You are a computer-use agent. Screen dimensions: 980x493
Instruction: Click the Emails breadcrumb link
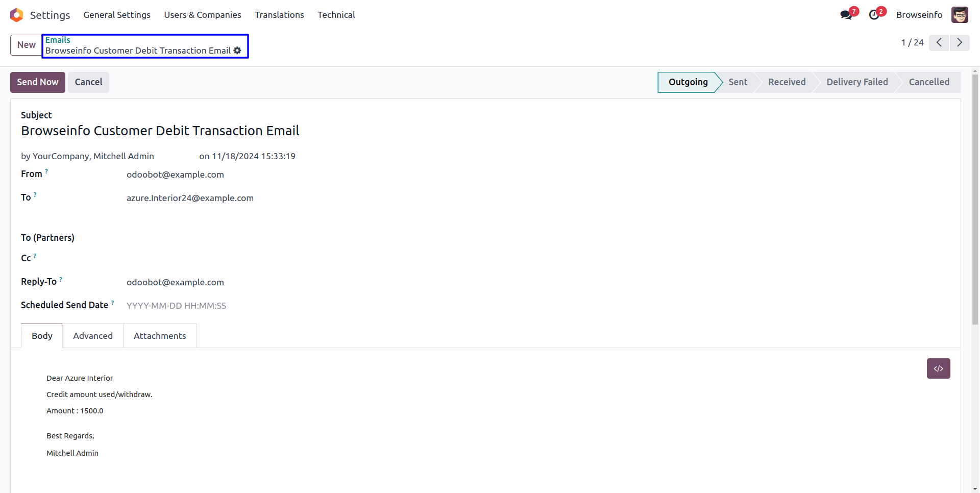tap(58, 40)
